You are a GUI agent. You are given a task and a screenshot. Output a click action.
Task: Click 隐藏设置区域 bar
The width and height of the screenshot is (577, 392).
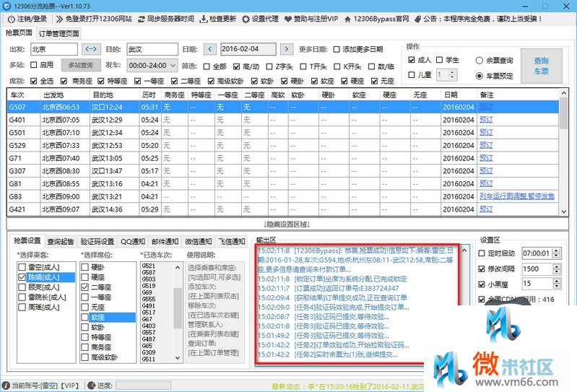pos(287,224)
